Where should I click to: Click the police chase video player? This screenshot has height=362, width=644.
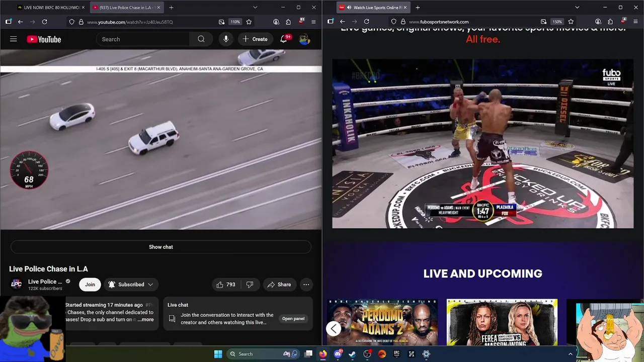point(161,139)
